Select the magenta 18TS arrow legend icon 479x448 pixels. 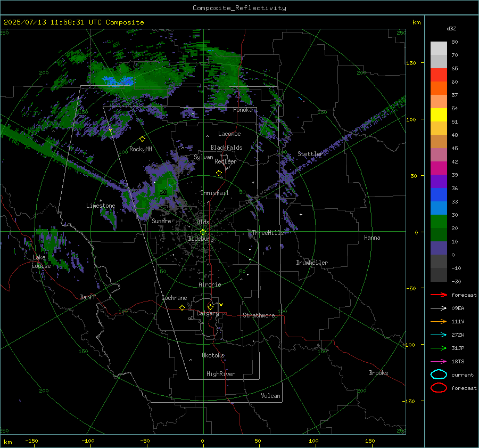(439, 362)
